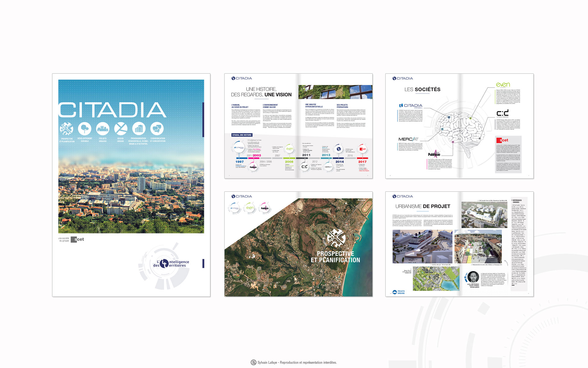Click the 'UNE ANALYSE HYPERCONTEXTUELLE' column heading
588x368 pixels.
[314, 106]
